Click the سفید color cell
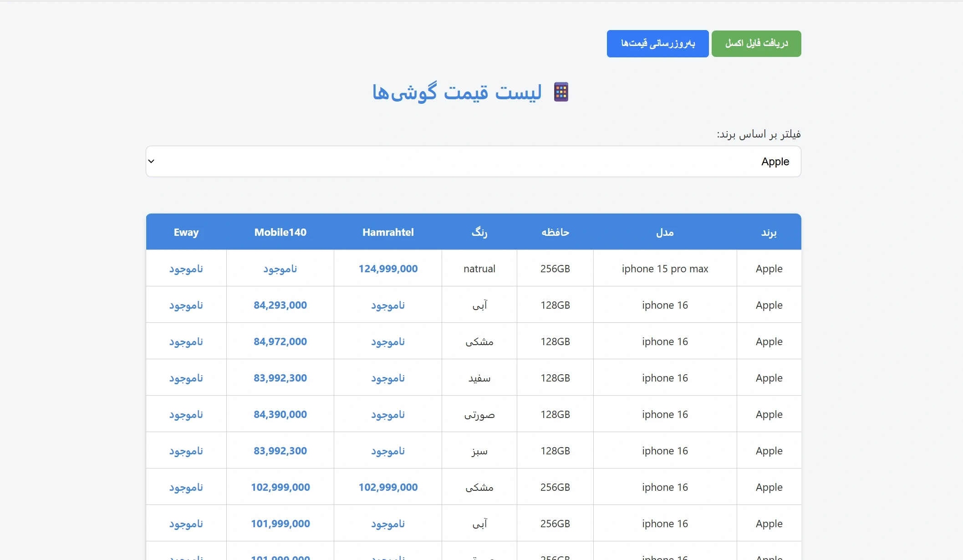963x560 pixels. 479,378
